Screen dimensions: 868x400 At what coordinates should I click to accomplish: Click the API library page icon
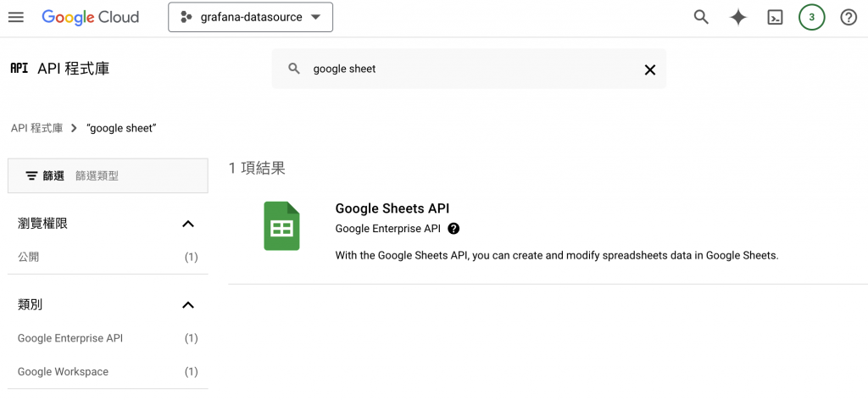(x=19, y=69)
